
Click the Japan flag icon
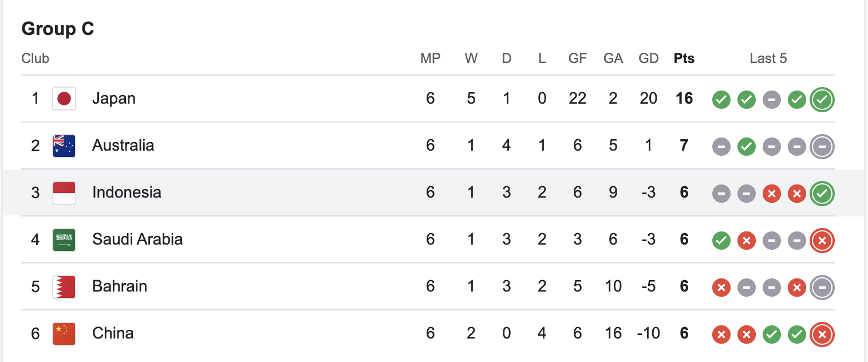click(64, 99)
